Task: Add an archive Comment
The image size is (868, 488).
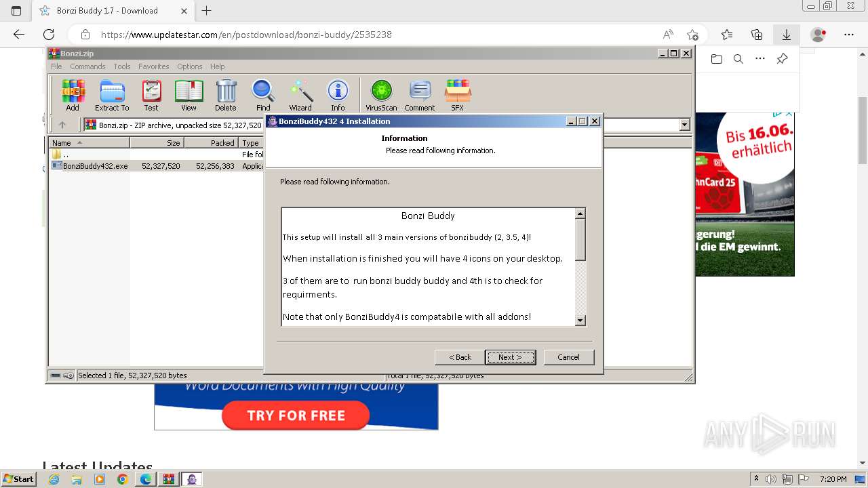Action: point(420,95)
